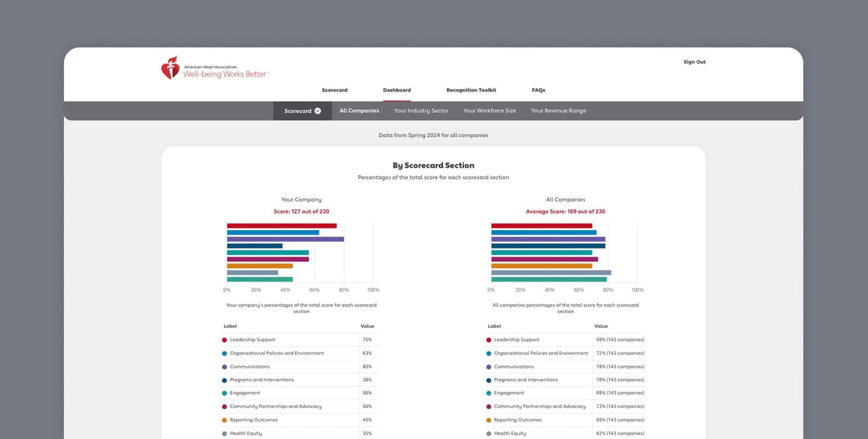The height and width of the screenshot is (439, 868).
Task: Click Engagement label in Your Company table
Action: [x=245, y=393]
